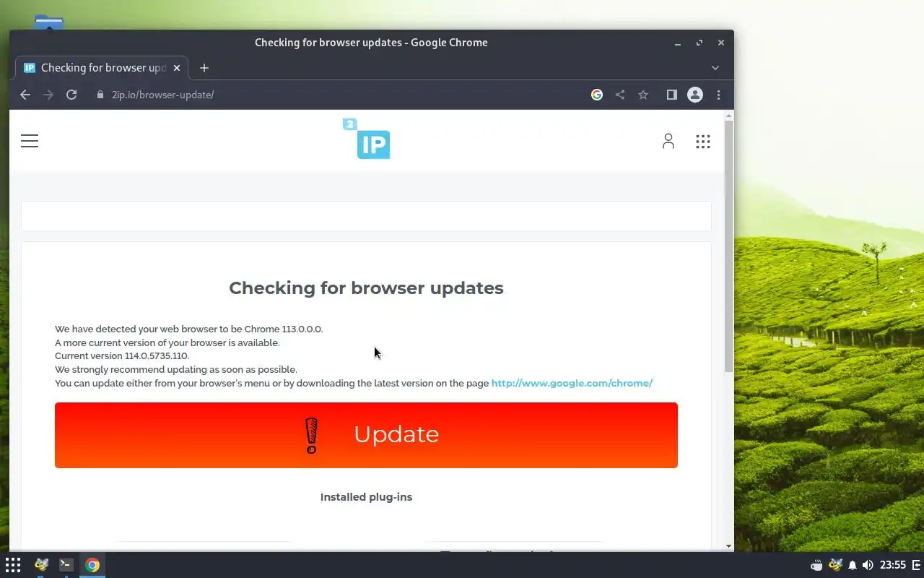Screen dimensions: 924x578
Task: Click the logout icon in the tray
Action: point(917,565)
